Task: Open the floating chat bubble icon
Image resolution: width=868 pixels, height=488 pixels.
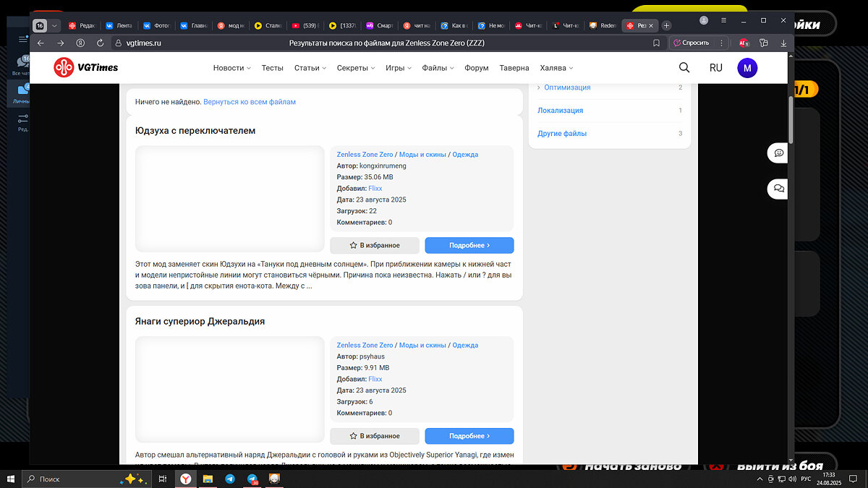Action: click(779, 153)
